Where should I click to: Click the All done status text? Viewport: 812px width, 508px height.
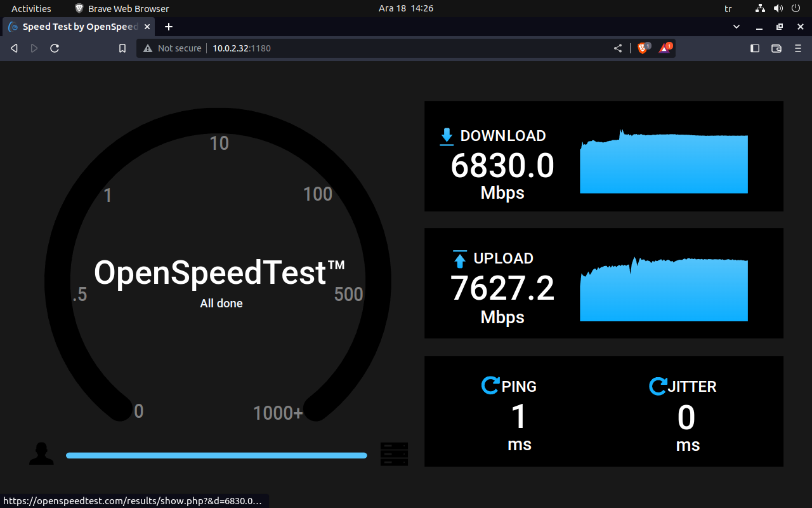tap(221, 304)
